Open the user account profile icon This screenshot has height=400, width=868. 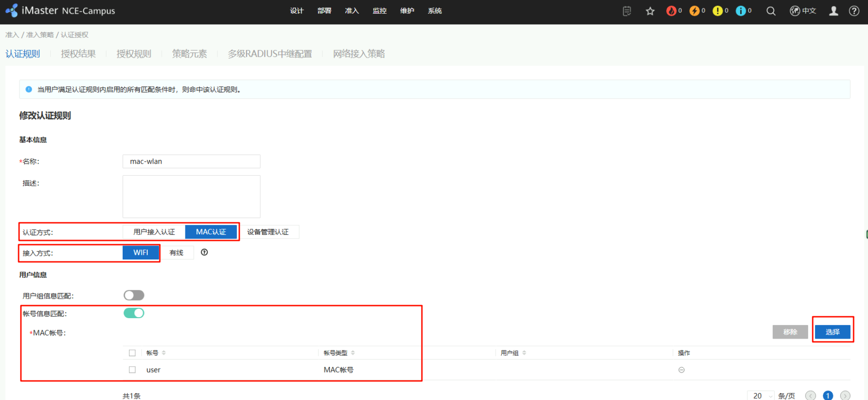tap(834, 11)
